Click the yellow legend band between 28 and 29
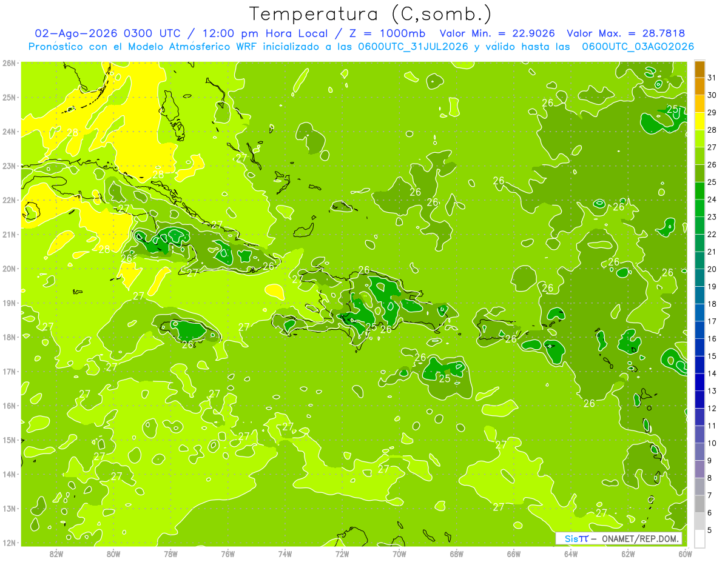The image size is (728, 562). tap(699, 121)
